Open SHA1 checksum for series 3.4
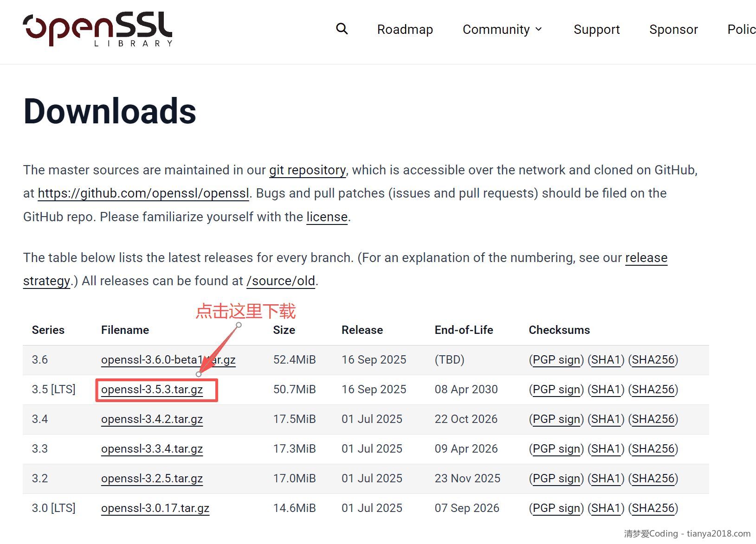 pyautogui.click(x=606, y=419)
